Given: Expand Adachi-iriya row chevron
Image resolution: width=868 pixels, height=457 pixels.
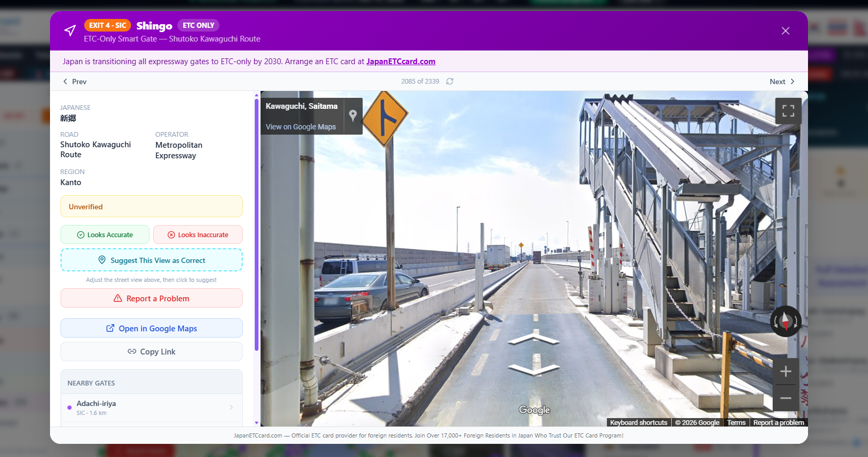Looking at the screenshot, I should click(x=231, y=408).
